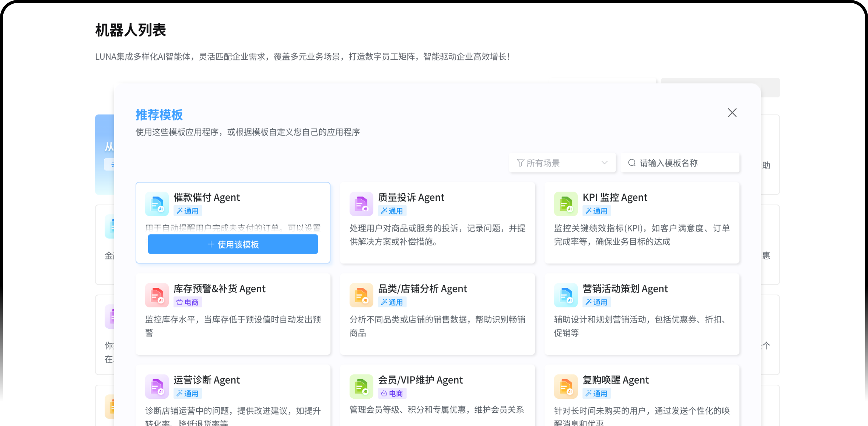Image resolution: width=868 pixels, height=426 pixels.
Task: Click the 营销活动策划 Agent template icon
Action: pos(566,295)
